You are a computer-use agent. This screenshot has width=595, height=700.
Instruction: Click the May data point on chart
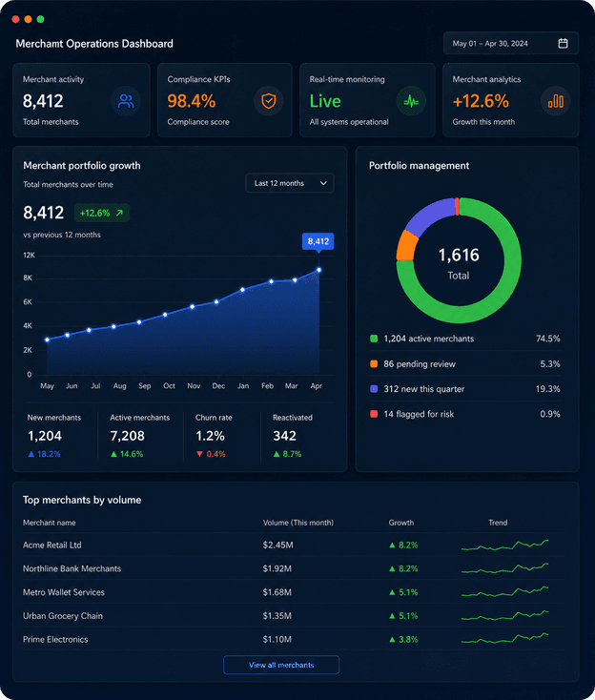[x=48, y=340]
